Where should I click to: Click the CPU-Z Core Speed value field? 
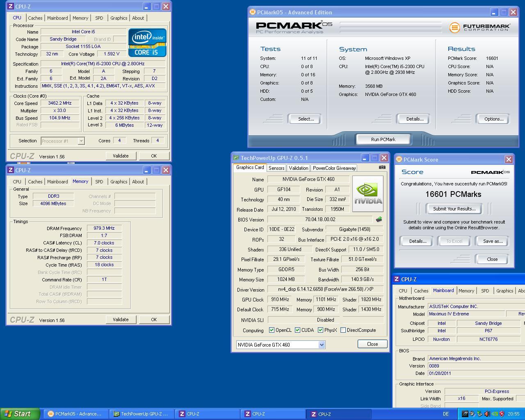59,103
